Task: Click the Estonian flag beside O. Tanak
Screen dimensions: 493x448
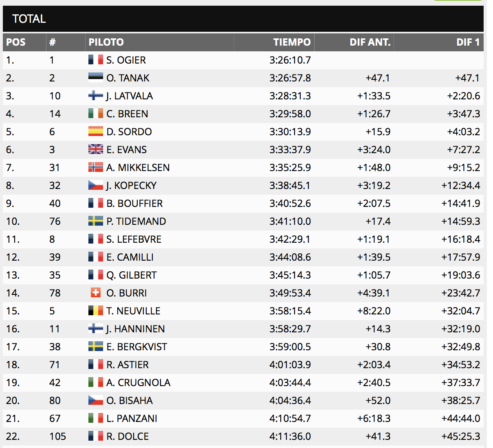Action: pyautogui.click(x=96, y=77)
